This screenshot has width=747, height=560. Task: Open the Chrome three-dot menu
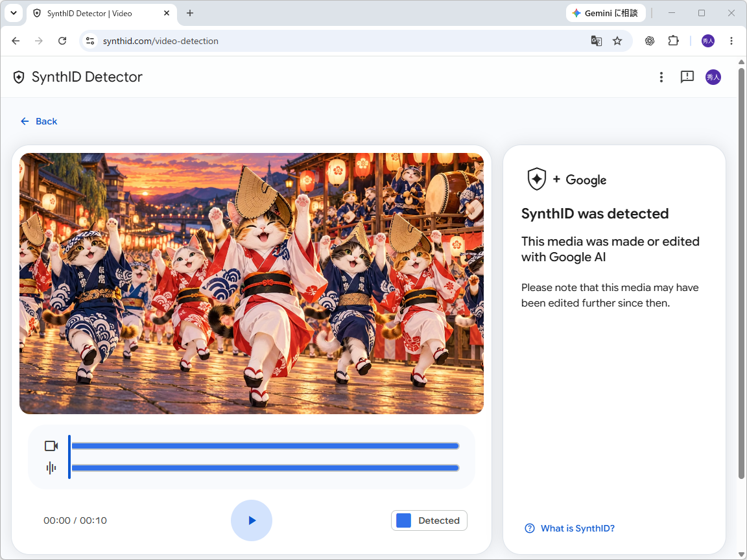click(731, 41)
